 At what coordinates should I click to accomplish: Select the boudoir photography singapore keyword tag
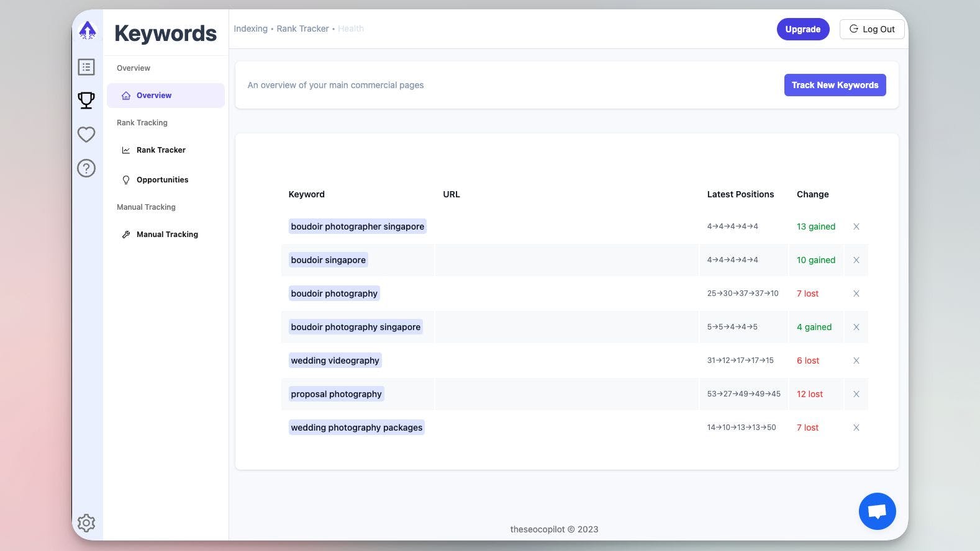(355, 327)
